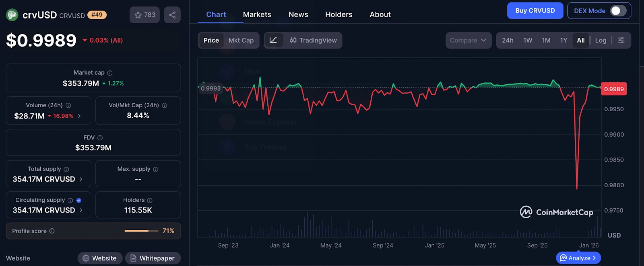
Task: Set chart range to 1Y
Action: (x=563, y=40)
